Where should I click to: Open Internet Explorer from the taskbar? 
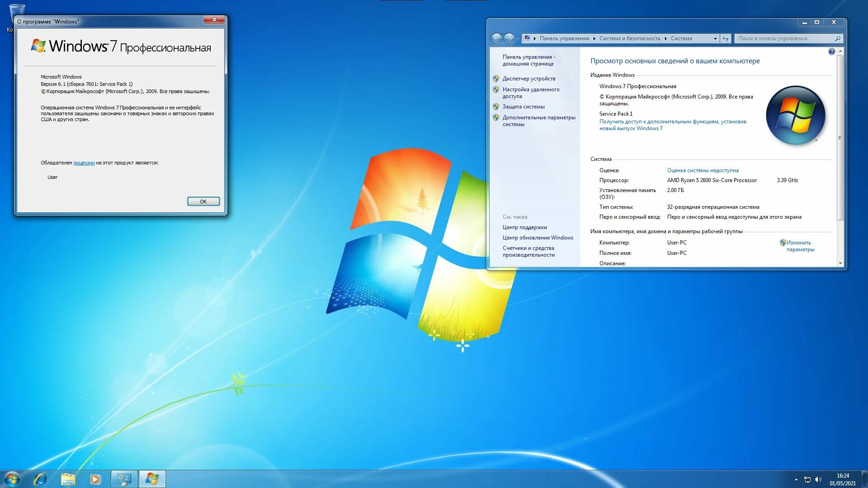[x=41, y=479]
